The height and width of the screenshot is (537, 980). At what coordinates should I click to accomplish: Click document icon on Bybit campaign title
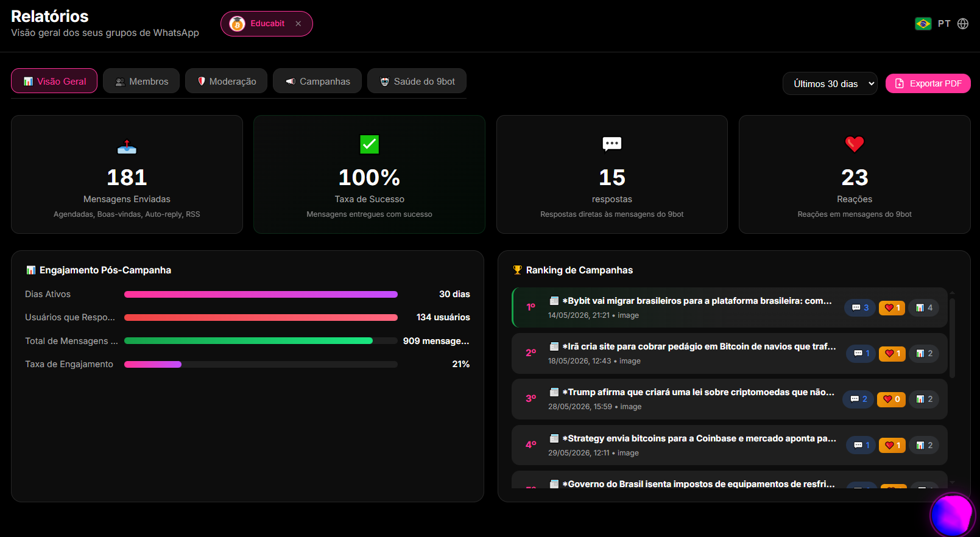point(554,301)
